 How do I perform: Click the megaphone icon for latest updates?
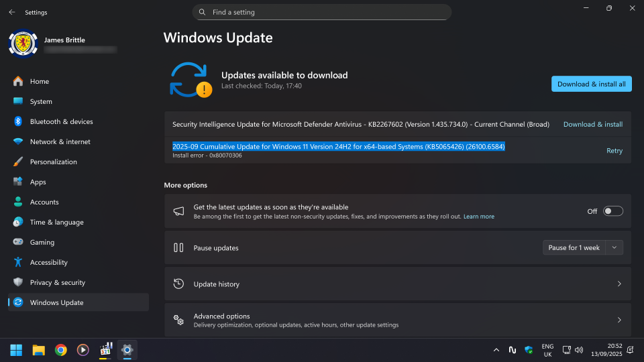(178, 211)
